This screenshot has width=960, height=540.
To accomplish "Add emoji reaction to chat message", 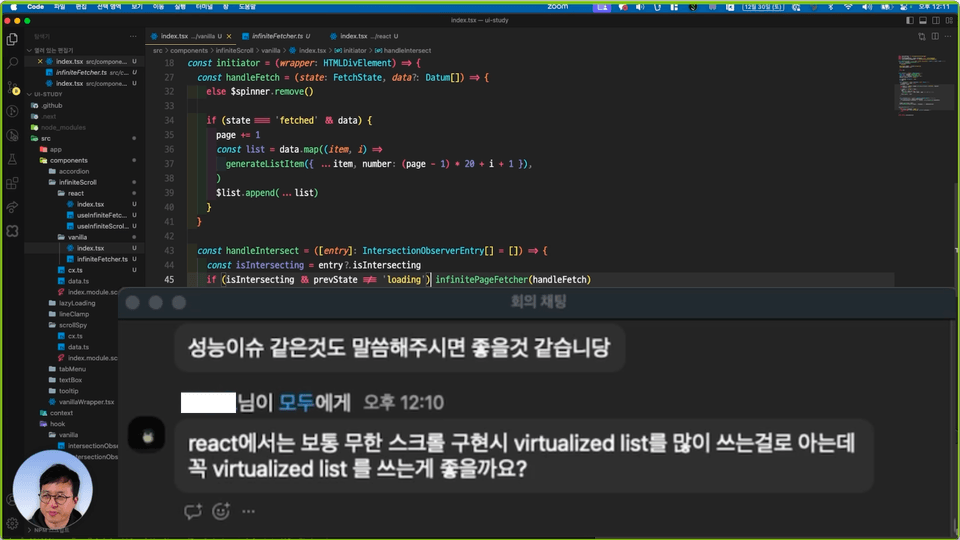I will (x=221, y=511).
